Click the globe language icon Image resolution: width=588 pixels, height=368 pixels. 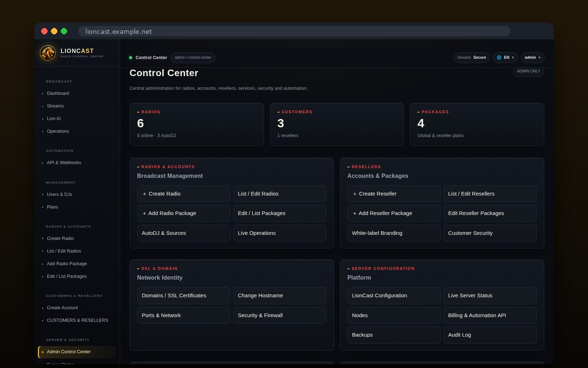[x=499, y=57]
